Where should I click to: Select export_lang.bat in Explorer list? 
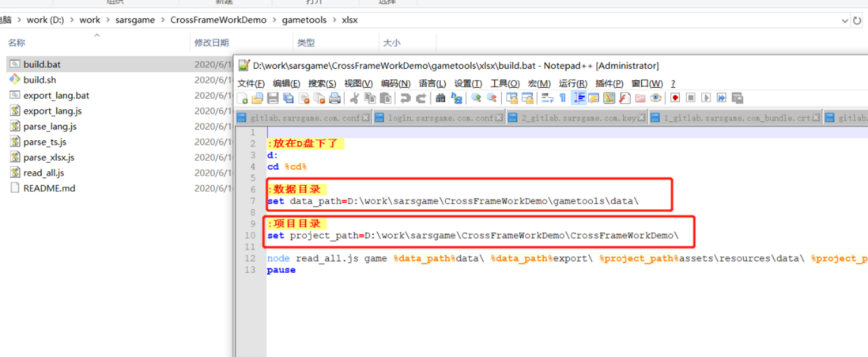pyautogui.click(x=56, y=95)
